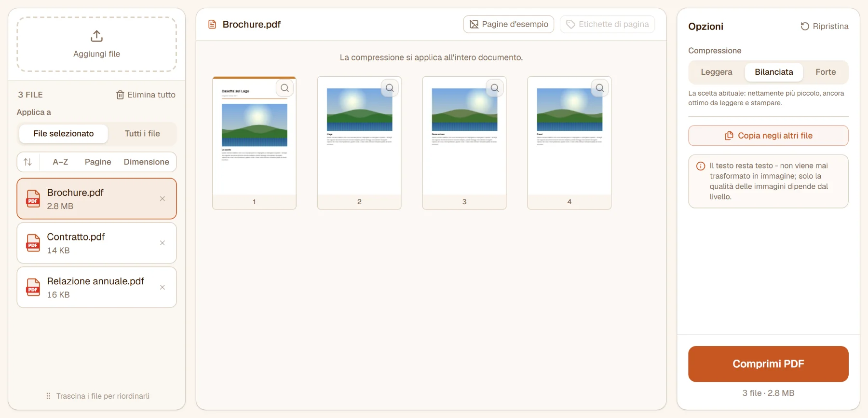Select Brochure.pdf in the file list

point(97,199)
